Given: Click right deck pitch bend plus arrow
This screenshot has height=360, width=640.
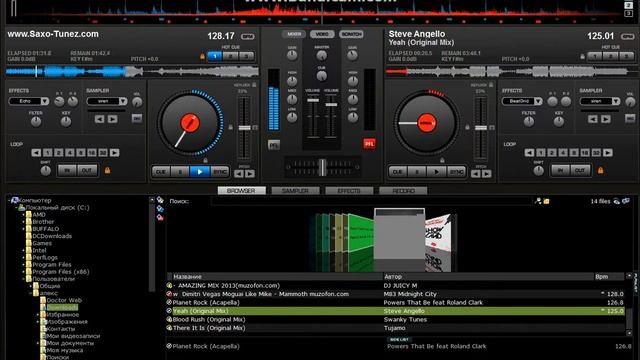Looking at the screenshot, I should [487, 174].
